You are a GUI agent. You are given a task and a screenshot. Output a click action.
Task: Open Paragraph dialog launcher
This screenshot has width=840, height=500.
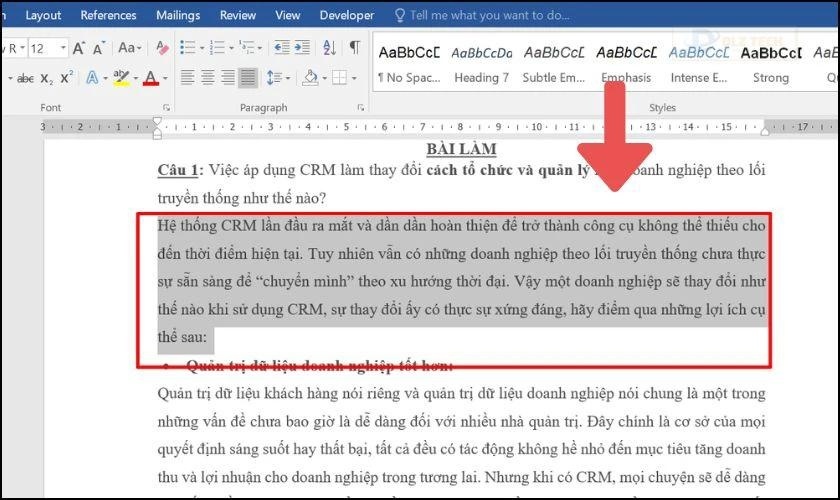click(x=361, y=108)
